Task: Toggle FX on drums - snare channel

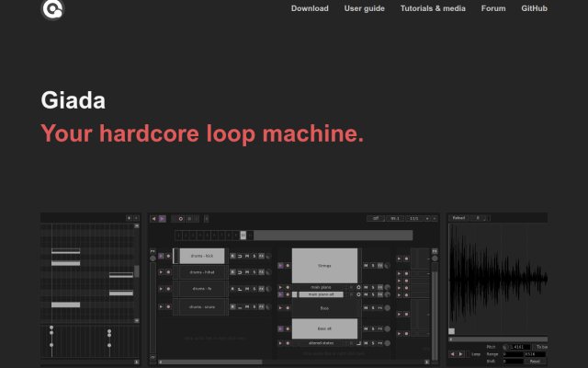Action: (x=261, y=306)
